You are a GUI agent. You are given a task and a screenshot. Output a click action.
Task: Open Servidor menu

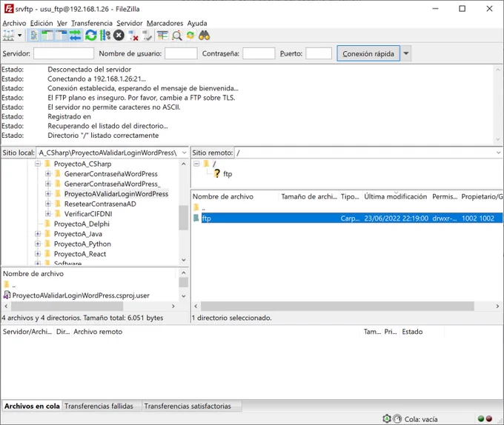(129, 23)
